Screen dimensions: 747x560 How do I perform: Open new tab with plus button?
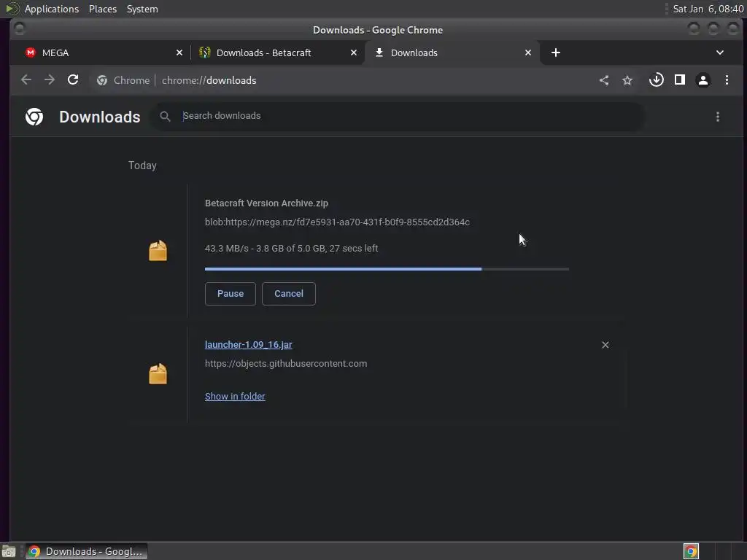[x=555, y=52]
